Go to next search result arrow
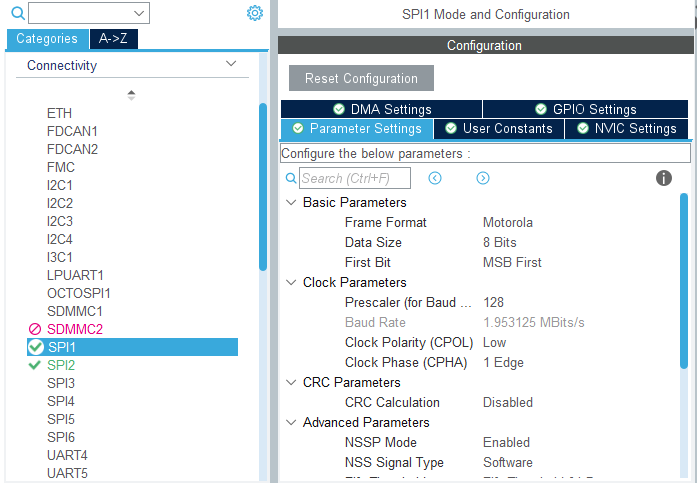697x483 pixels. pyautogui.click(x=483, y=178)
